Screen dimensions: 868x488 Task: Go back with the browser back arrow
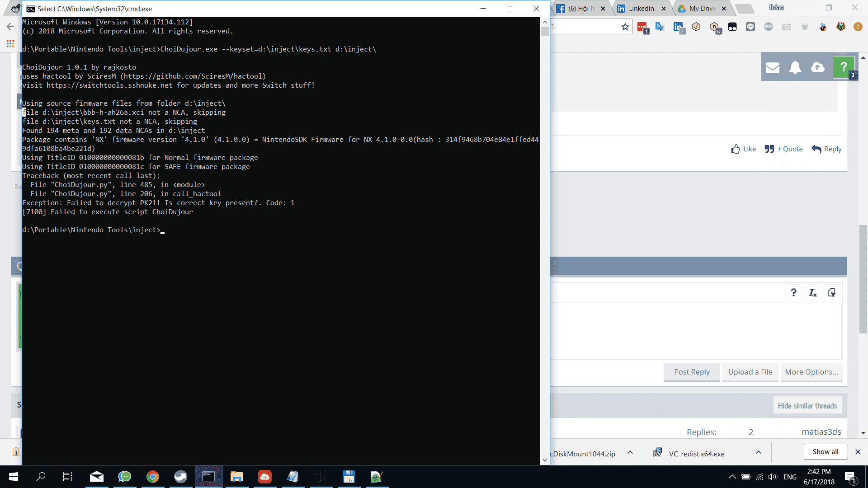click(x=10, y=27)
